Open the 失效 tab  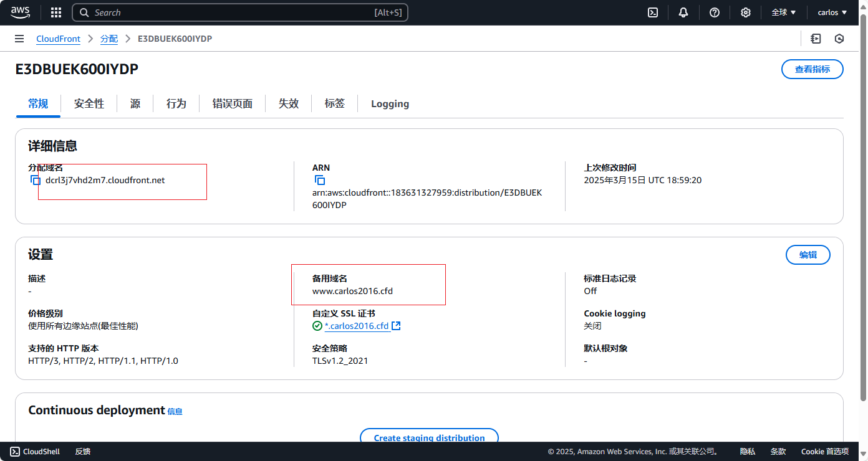click(289, 104)
